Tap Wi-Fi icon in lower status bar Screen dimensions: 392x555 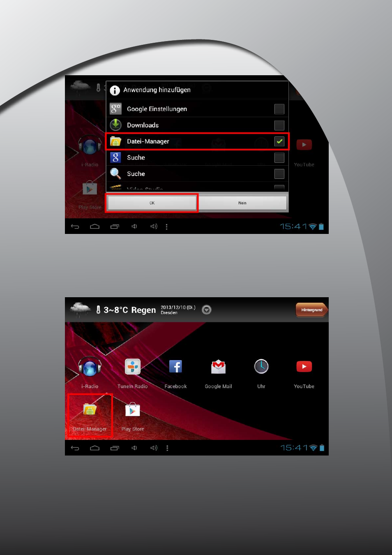click(313, 448)
